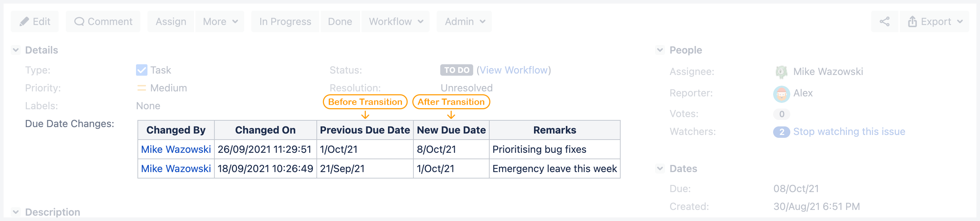Viewport: 980px width, 221px height.
Task: Toggle the Task type checkbox
Action: [x=141, y=70]
